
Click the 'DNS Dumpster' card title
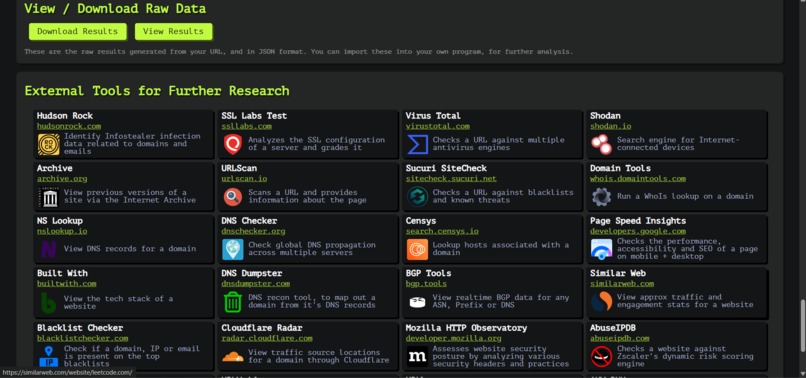(x=252, y=273)
